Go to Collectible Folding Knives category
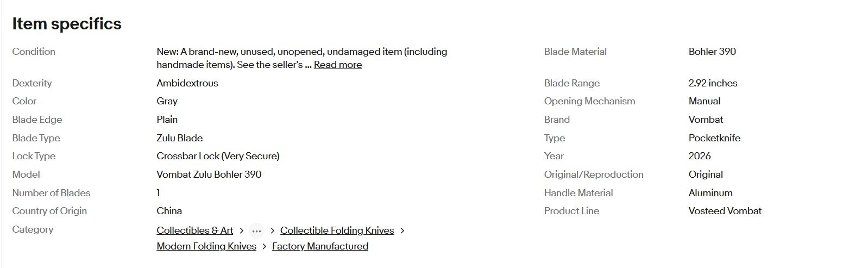This screenshot has height=268, width=868. pyautogui.click(x=337, y=230)
